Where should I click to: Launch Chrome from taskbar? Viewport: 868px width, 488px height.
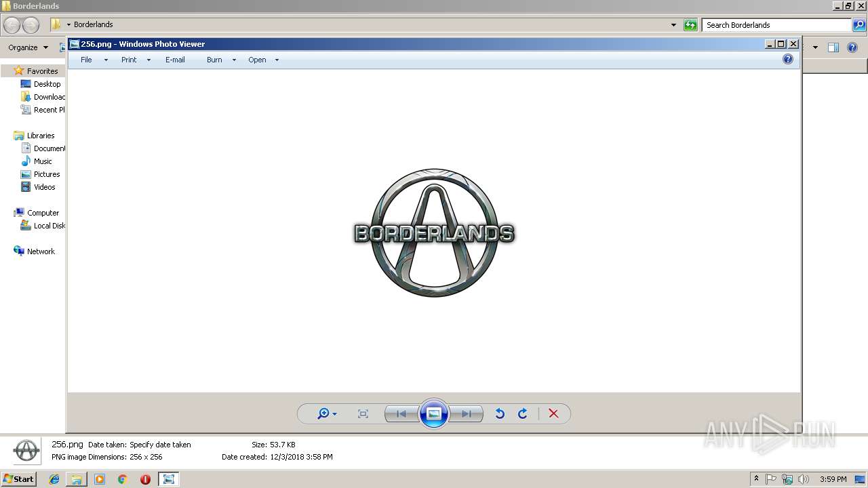122,479
